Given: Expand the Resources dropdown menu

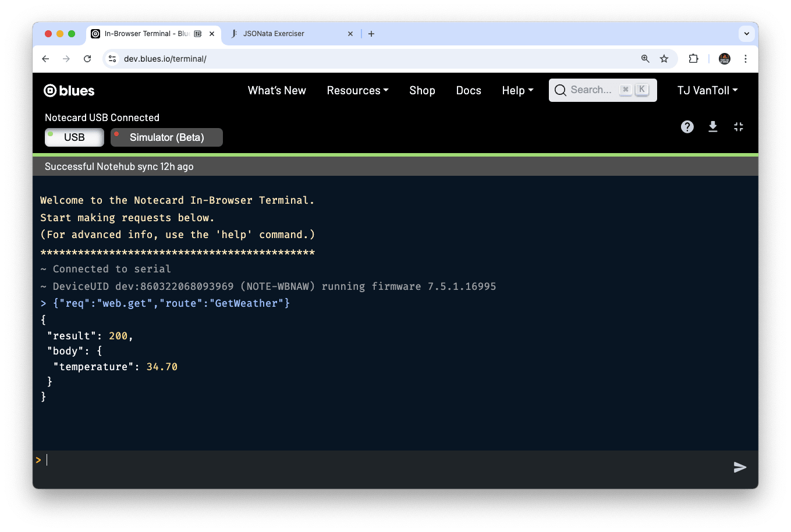Looking at the screenshot, I should pos(357,90).
